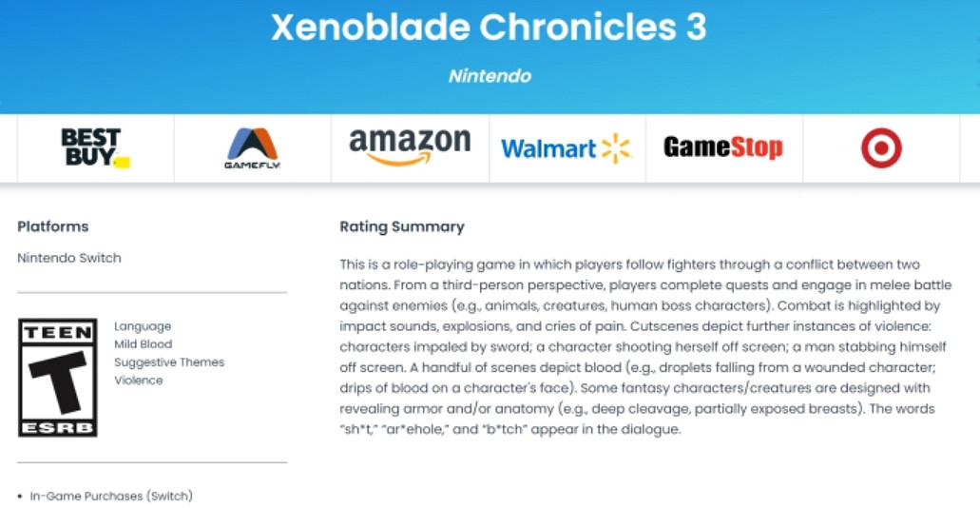The width and height of the screenshot is (980, 508).
Task: Open the GameStop retailer logo
Action: pyautogui.click(x=723, y=147)
